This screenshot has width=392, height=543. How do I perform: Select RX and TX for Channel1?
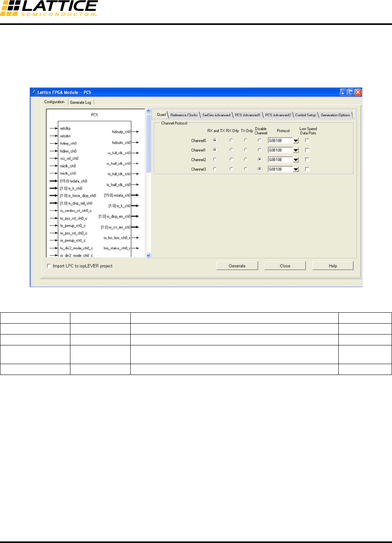click(215, 150)
